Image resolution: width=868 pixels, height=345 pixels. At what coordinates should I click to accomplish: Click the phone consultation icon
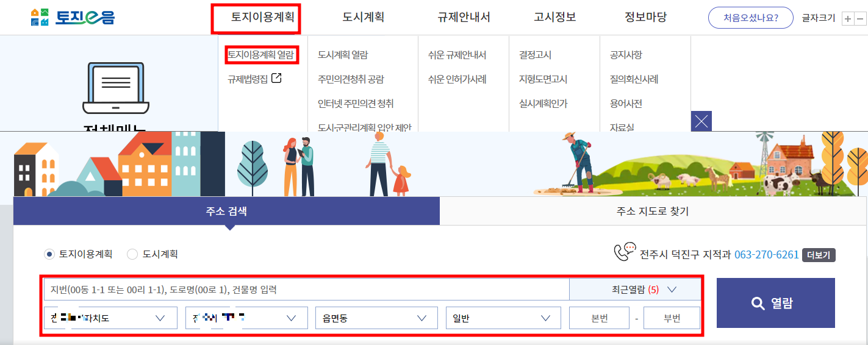click(625, 252)
